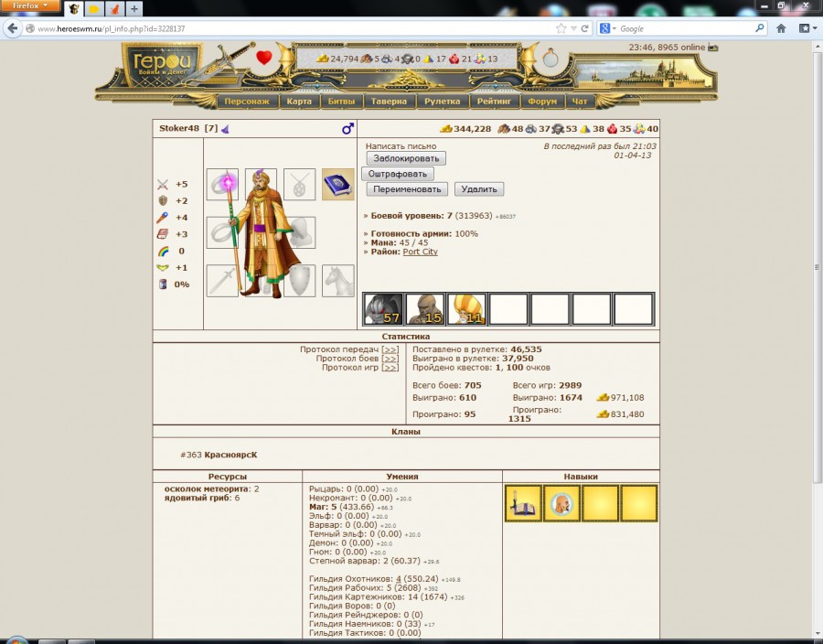This screenshot has width=823, height=644.
Task: Open the Чат menu
Action: tap(580, 102)
